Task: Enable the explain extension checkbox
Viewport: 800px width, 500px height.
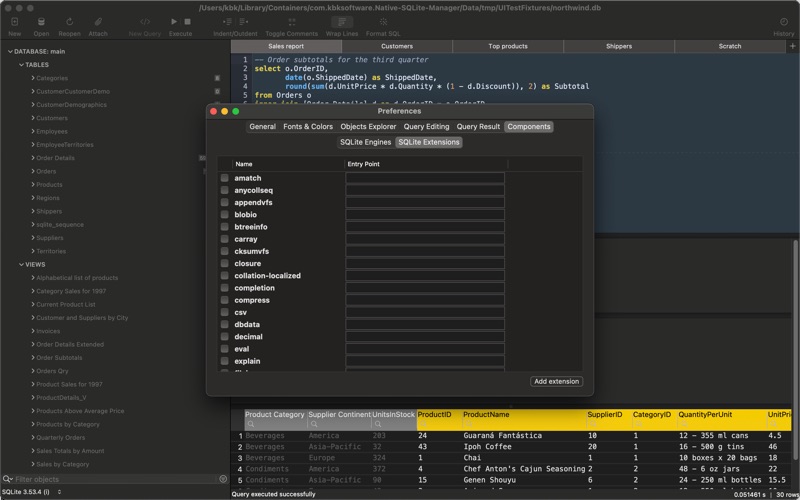Action: tap(224, 361)
